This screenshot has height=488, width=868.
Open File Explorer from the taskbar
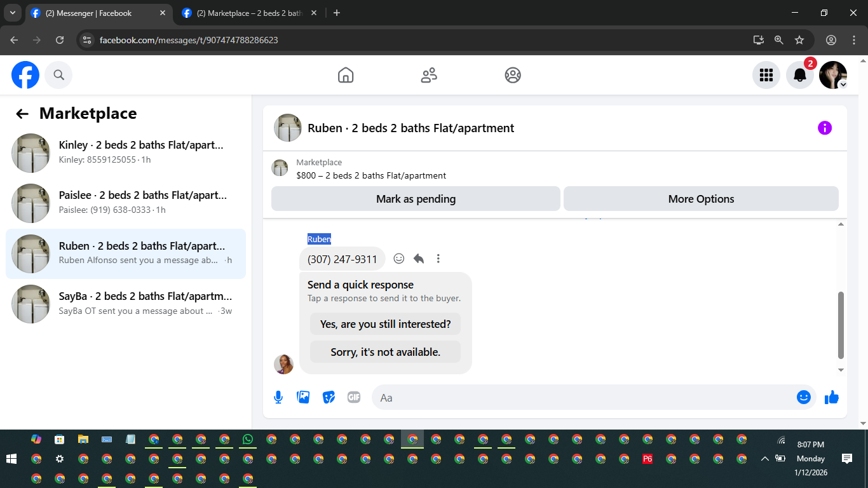click(83, 439)
